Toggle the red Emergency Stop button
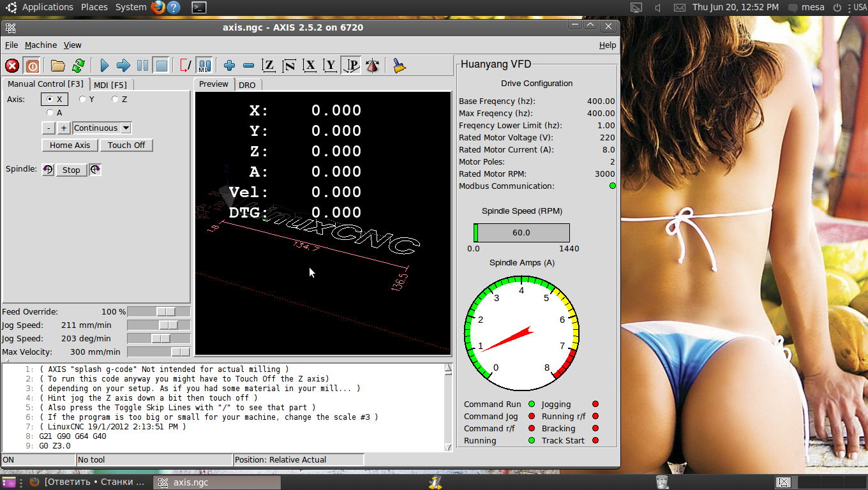Screen dimensions: 868x490 pos(12,66)
